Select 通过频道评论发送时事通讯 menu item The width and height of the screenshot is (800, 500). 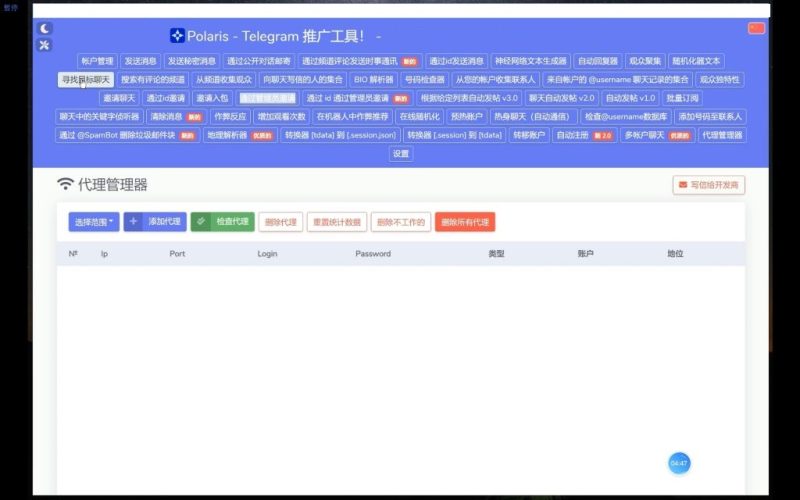tap(360, 61)
